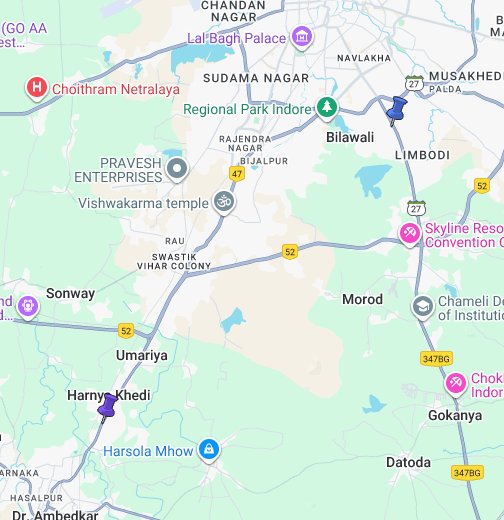Viewport: 504px width, 520px height.
Task: Click the route 27 shield near Musakhedi
Action: tap(414, 83)
